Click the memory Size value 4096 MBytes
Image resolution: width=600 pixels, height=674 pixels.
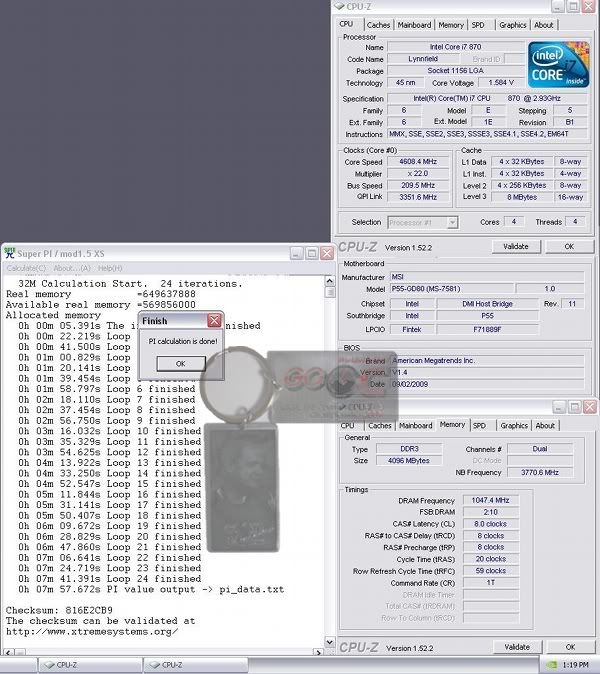pos(409,460)
